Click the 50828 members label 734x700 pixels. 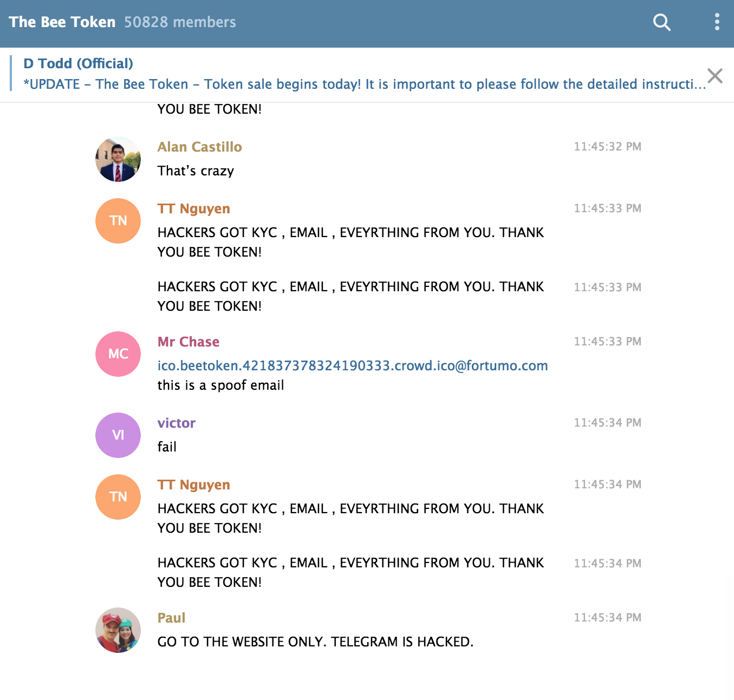pyautogui.click(x=179, y=22)
